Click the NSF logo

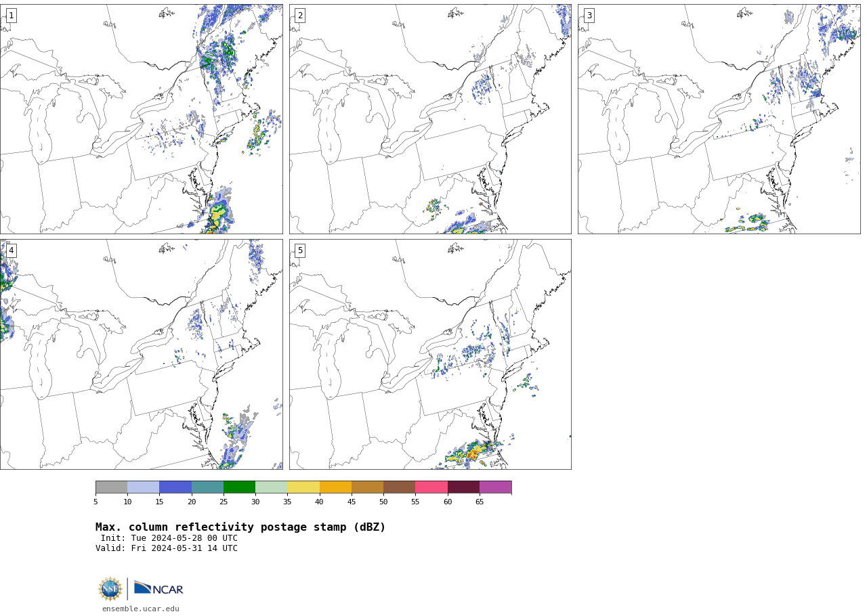(x=110, y=589)
